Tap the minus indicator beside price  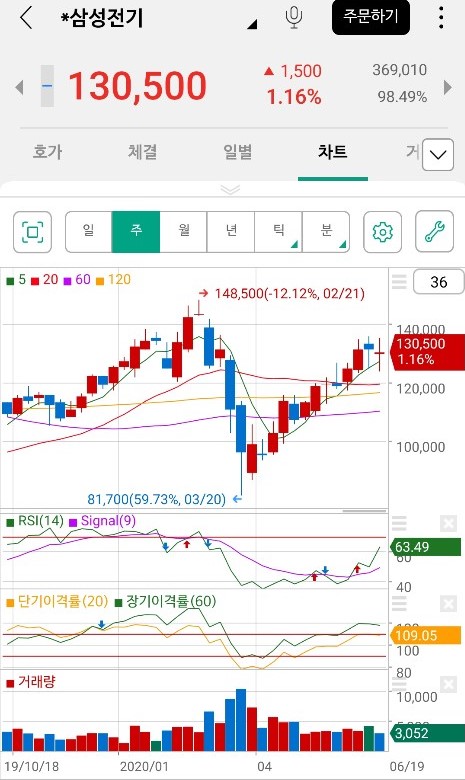pos(47,86)
